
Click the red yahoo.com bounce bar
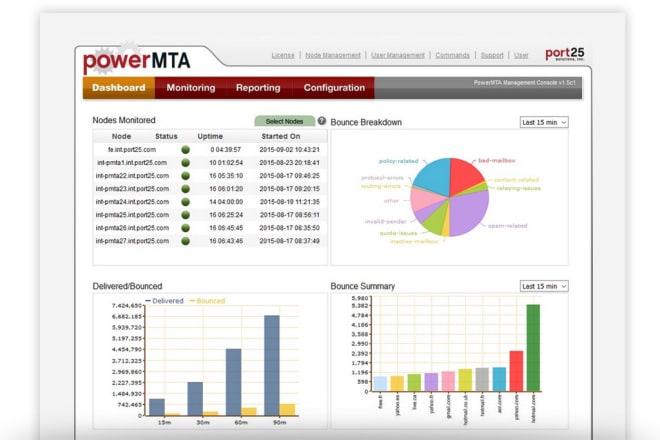(516, 371)
